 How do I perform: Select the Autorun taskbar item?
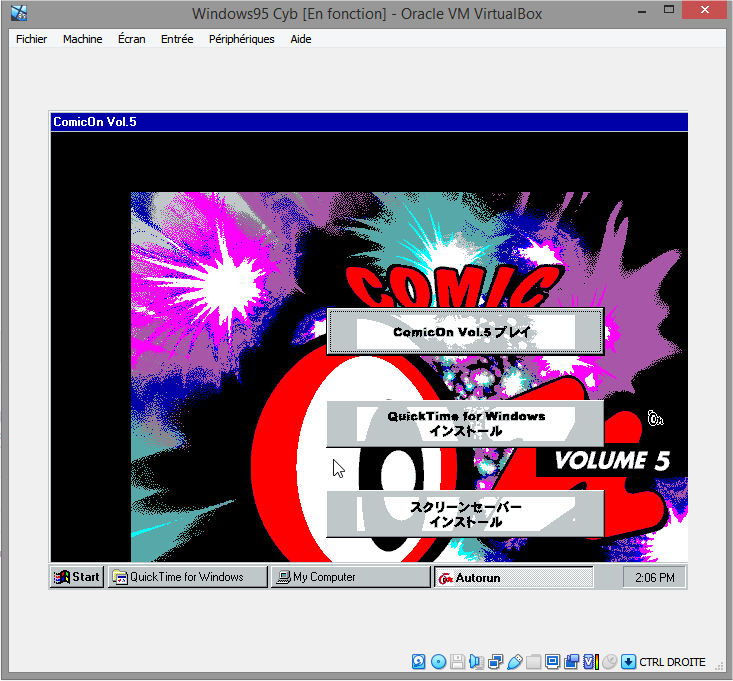(514, 577)
